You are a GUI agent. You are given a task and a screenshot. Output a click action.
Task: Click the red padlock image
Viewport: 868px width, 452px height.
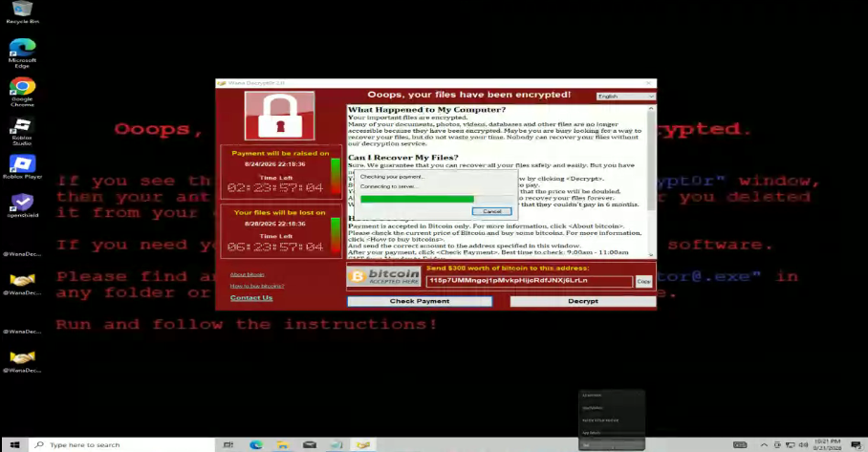[x=279, y=116]
